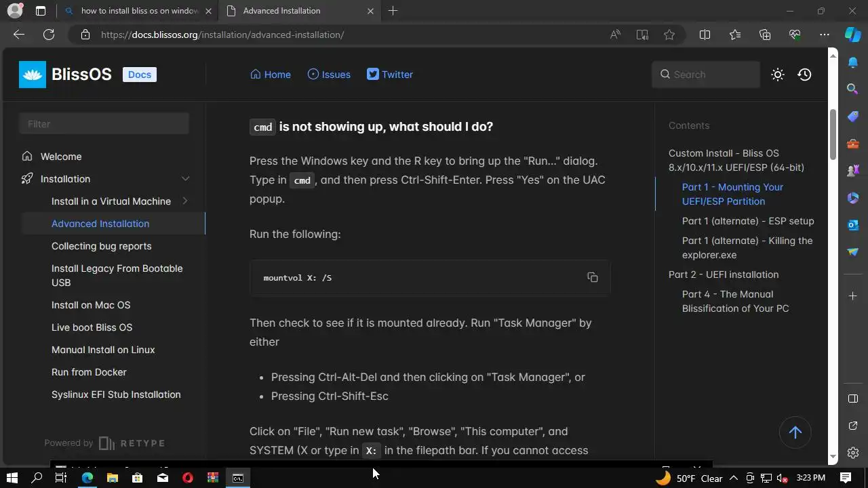Open Manual Install on Linux page

103,350
